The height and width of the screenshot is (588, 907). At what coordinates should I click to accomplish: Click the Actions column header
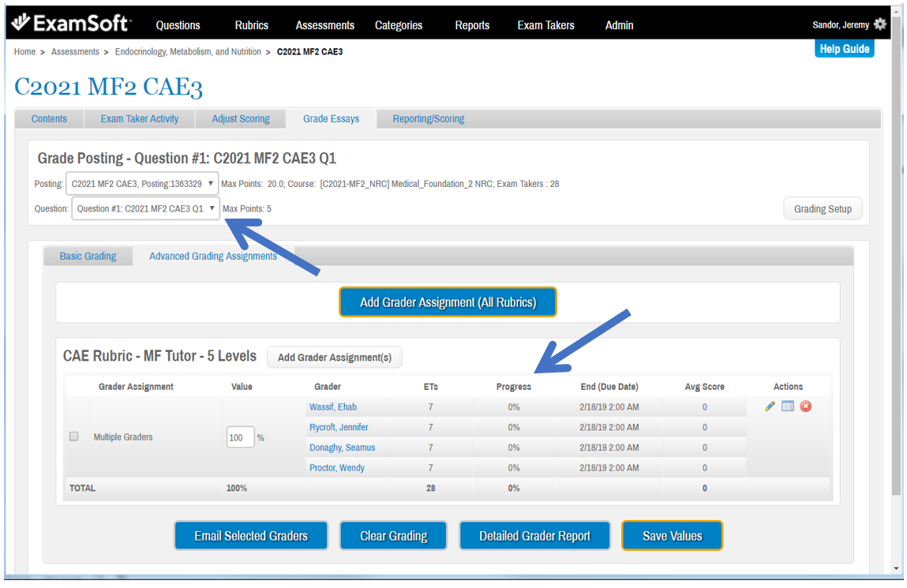pos(788,387)
